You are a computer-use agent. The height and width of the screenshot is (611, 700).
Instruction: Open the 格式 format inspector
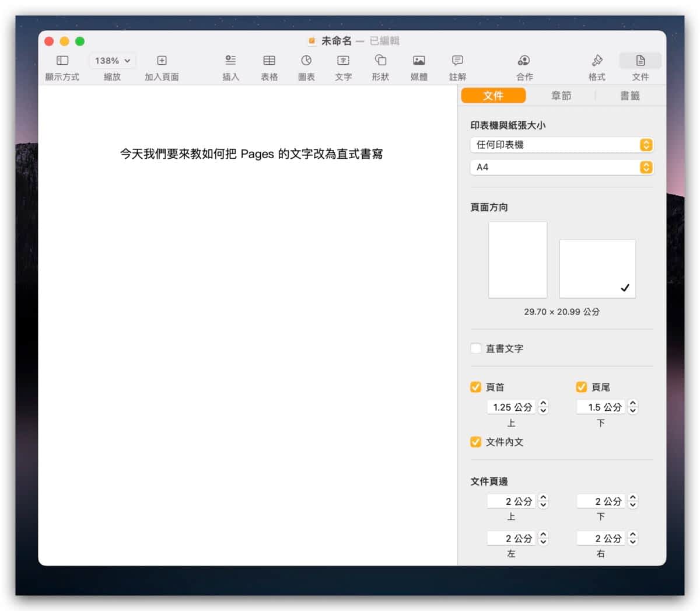tap(597, 61)
